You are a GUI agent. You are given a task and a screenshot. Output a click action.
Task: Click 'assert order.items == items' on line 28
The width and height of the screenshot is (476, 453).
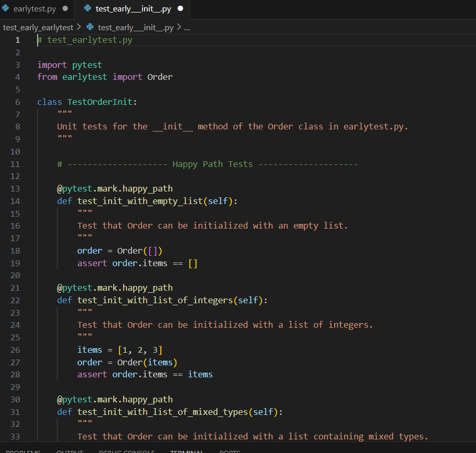pyautogui.click(x=145, y=375)
